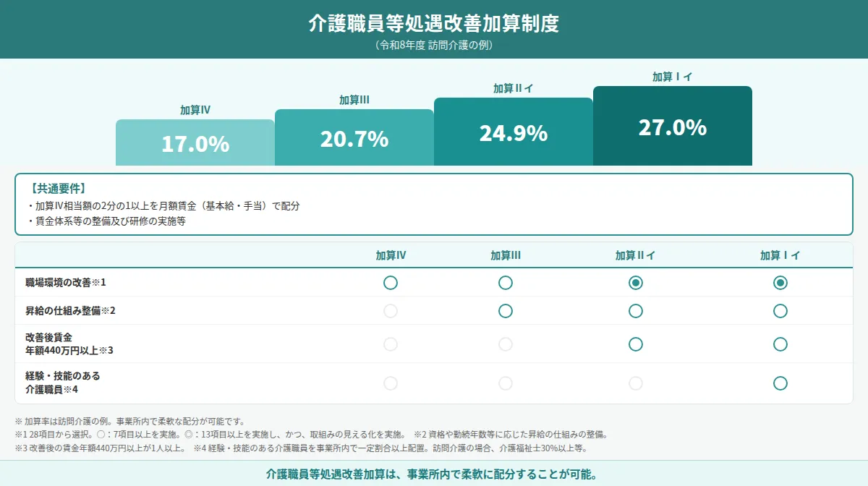Click the 職場環境の改善※1 row label

pyautogui.click(x=65, y=283)
